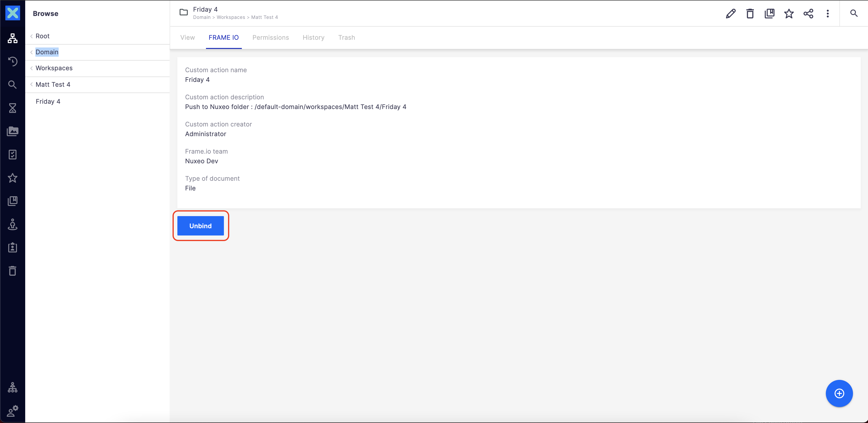Open the Personal workspace icon
This screenshot has width=868, height=423.
(x=12, y=224)
